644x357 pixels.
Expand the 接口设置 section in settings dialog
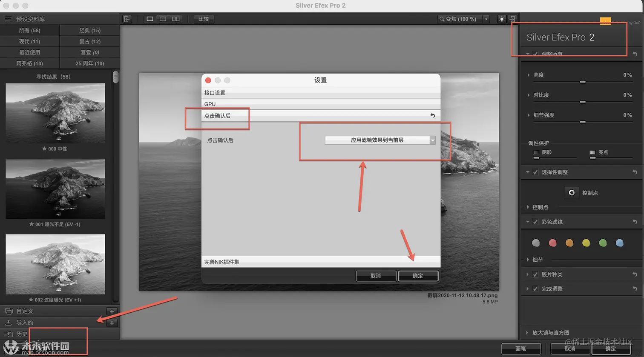point(321,93)
